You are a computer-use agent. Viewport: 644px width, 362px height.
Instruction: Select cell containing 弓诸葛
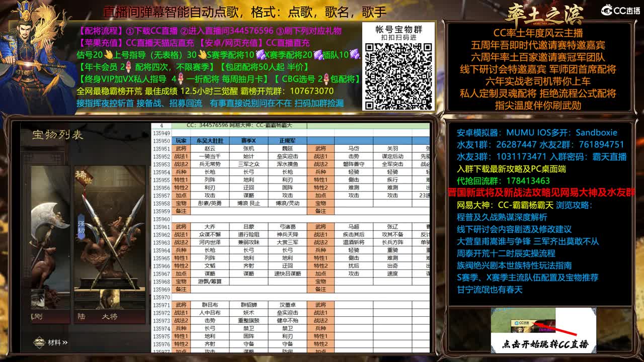[287, 227]
